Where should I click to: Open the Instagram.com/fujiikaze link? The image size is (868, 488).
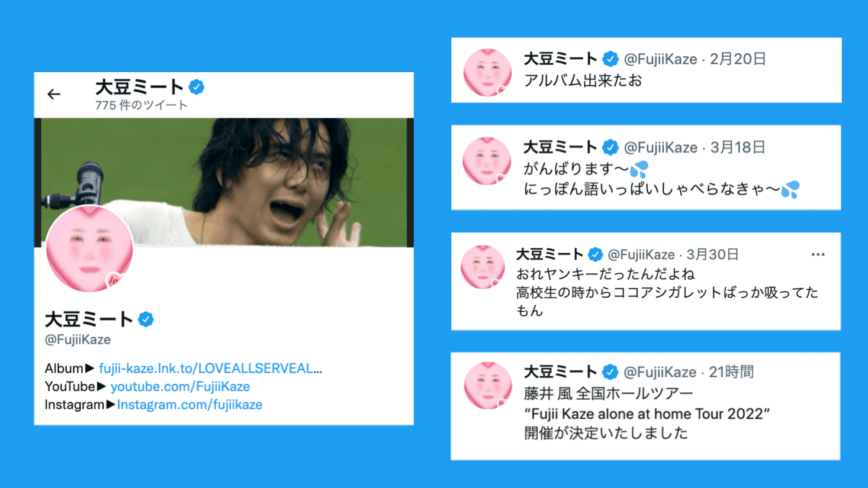[189, 405]
